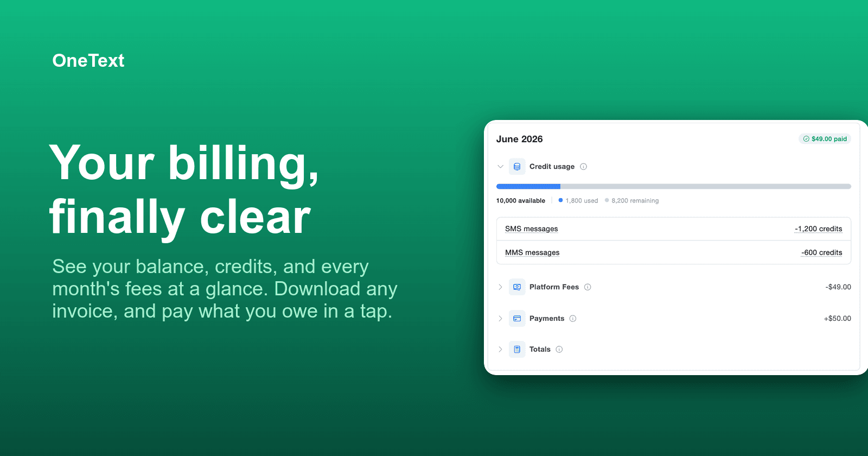Click the OneText logo
The width and height of the screenshot is (868, 456).
tap(88, 60)
